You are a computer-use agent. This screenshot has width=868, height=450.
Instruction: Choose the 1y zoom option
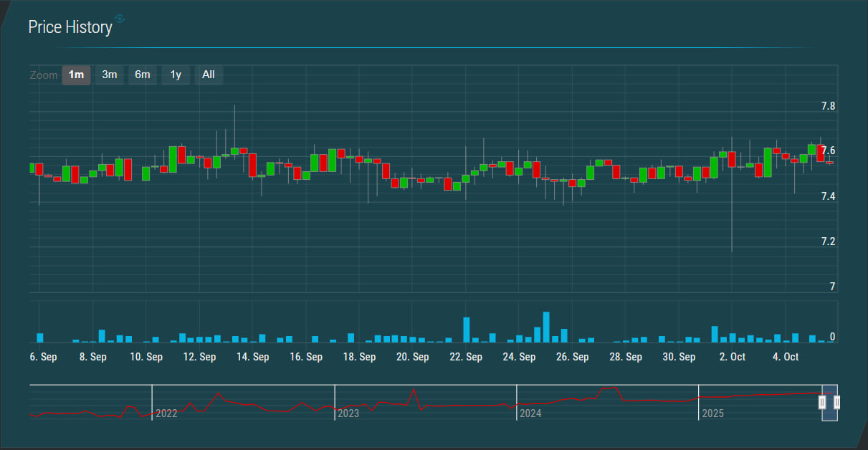point(176,75)
